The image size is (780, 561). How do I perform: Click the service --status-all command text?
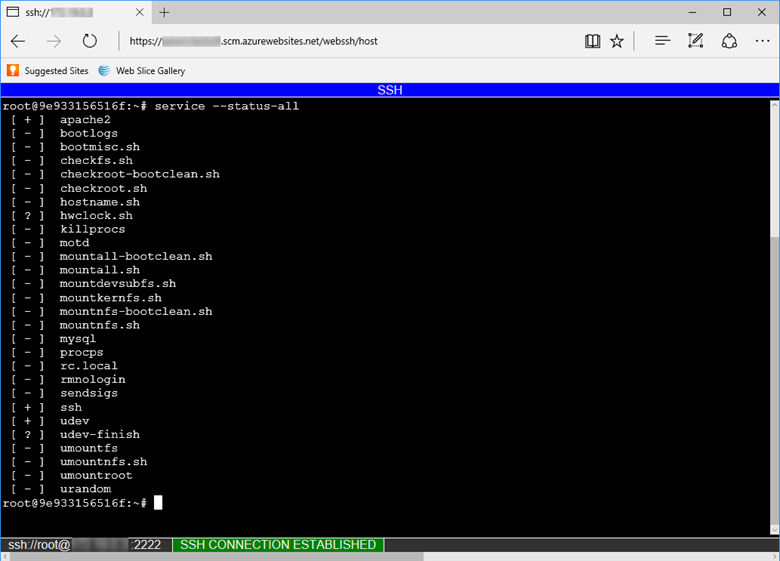(x=227, y=106)
